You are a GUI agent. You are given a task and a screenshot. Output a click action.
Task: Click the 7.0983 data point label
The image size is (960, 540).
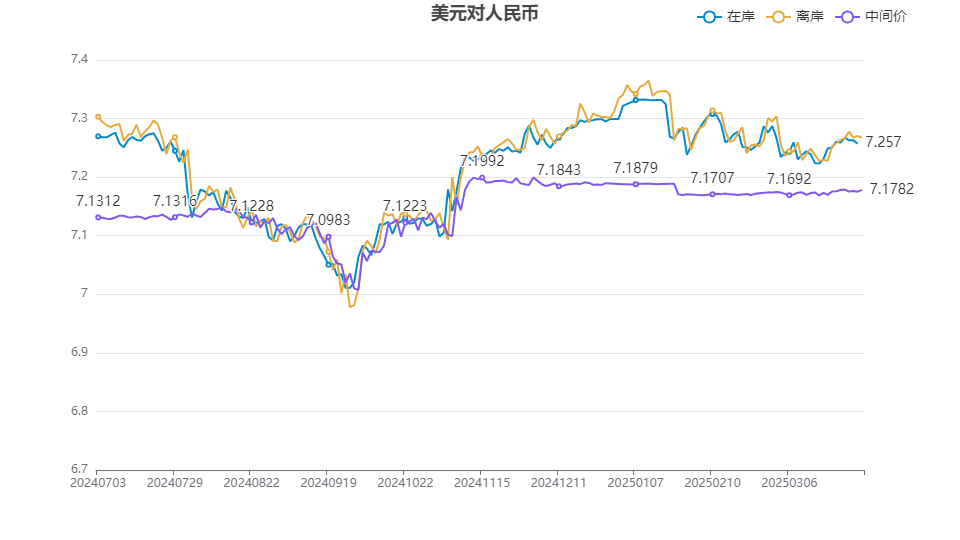pos(328,220)
